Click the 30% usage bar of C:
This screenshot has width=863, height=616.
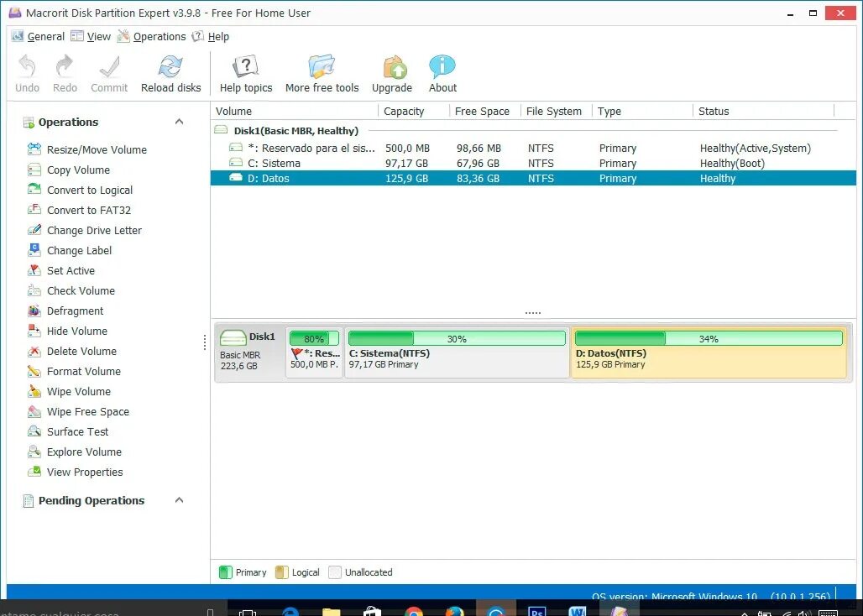click(x=457, y=338)
